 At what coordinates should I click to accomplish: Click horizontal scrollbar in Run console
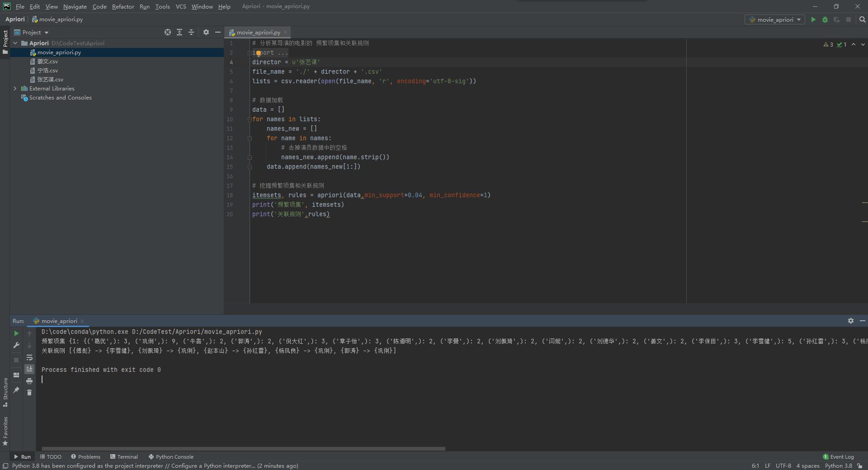click(243, 449)
